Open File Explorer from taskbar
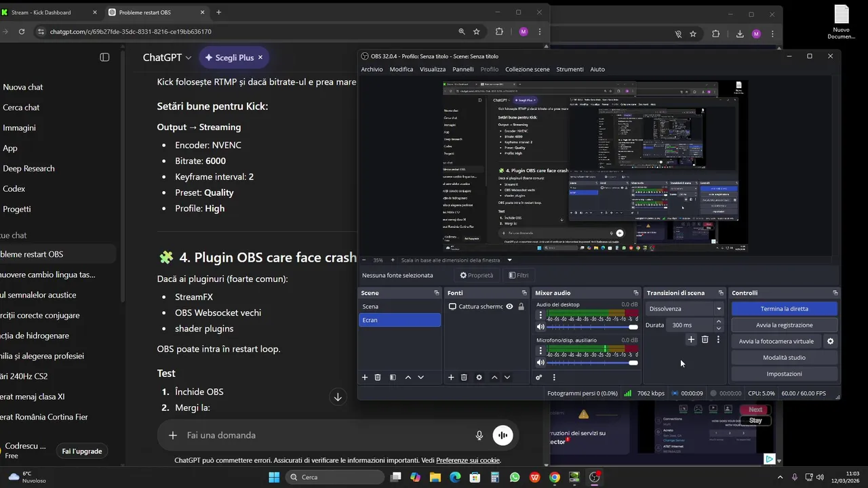Viewport: 868px width, 488px height. coord(435,477)
